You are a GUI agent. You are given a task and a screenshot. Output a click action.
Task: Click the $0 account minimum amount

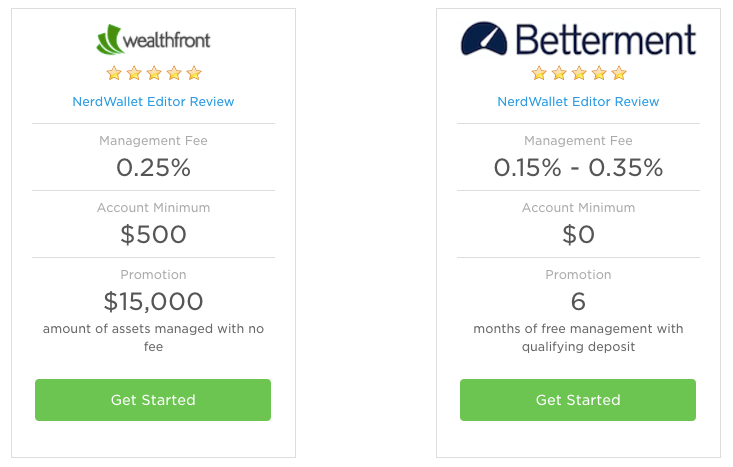[x=578, y=234]
